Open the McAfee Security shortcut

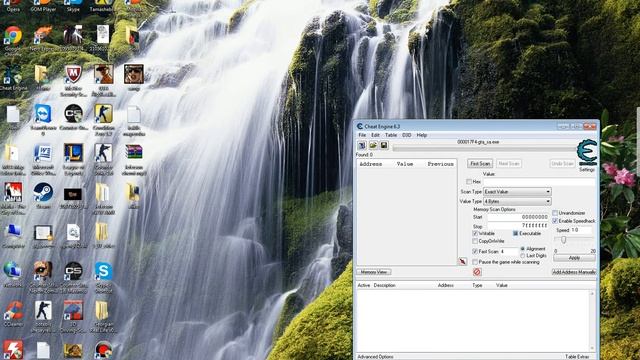tap(73, 75)
